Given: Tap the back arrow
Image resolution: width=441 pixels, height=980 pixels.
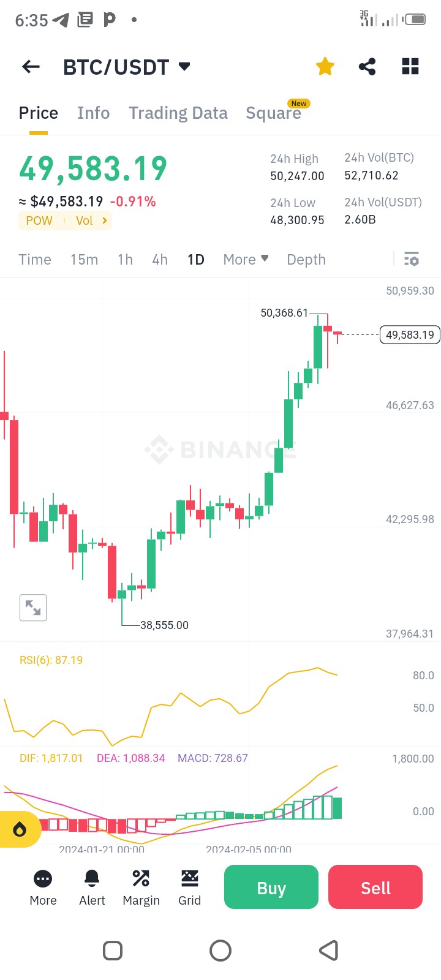Looking at the screenshot, I should click(x=30, y=66).
